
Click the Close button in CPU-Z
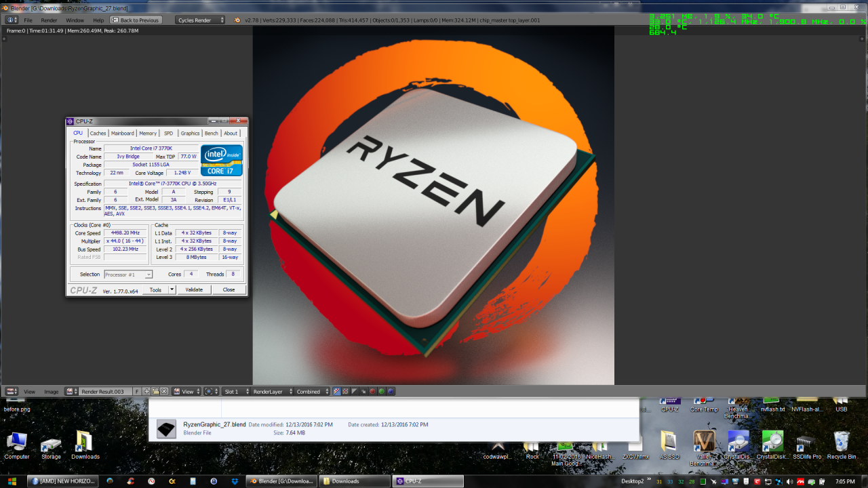(229, 289)
